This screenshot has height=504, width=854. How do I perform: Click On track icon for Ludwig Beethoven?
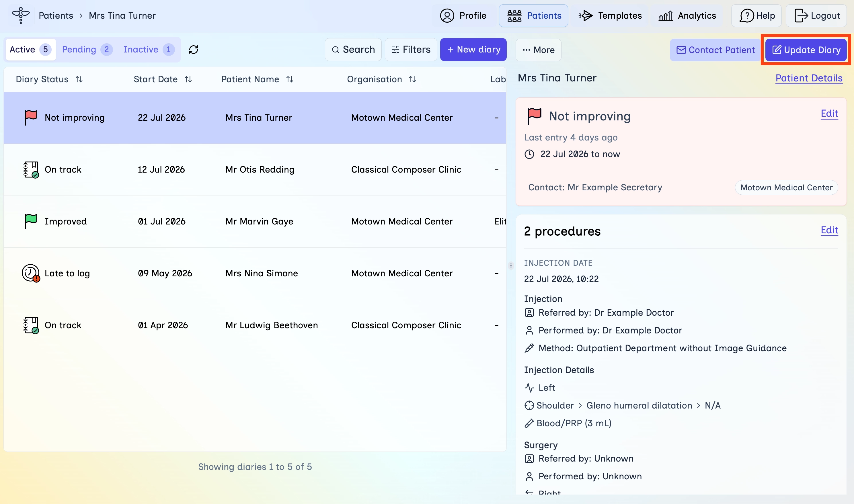[x=31, y=325]
